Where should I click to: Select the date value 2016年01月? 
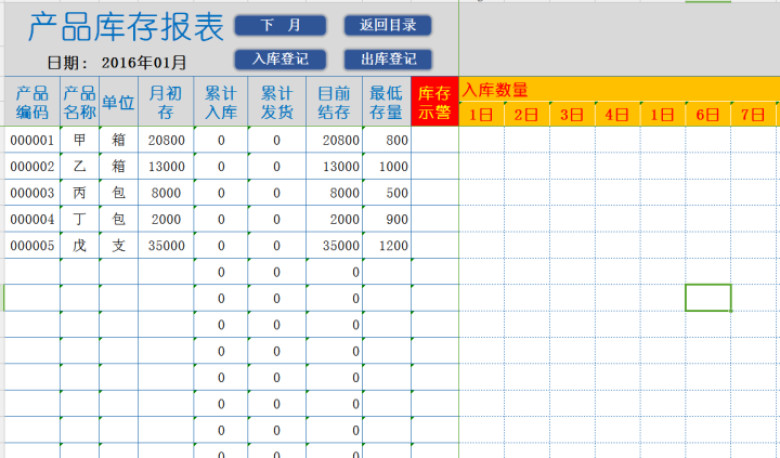pyautogui.click(x=144, y=63)
